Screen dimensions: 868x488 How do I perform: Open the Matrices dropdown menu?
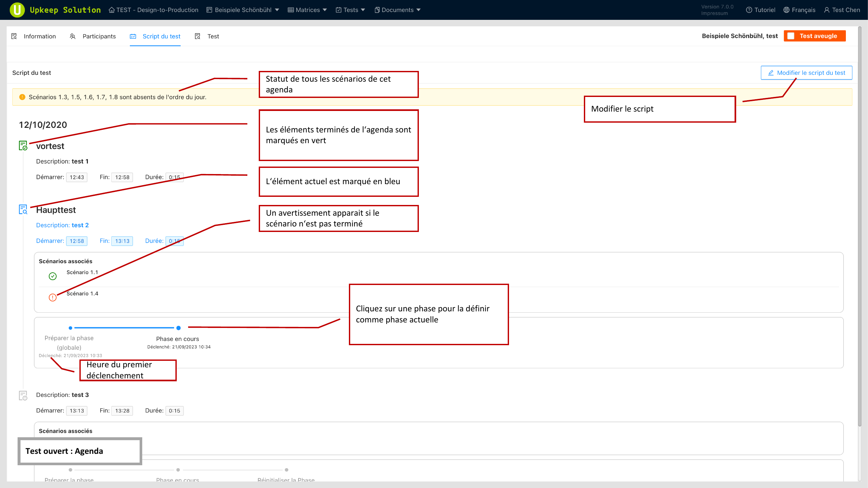[x=307, y=10]
